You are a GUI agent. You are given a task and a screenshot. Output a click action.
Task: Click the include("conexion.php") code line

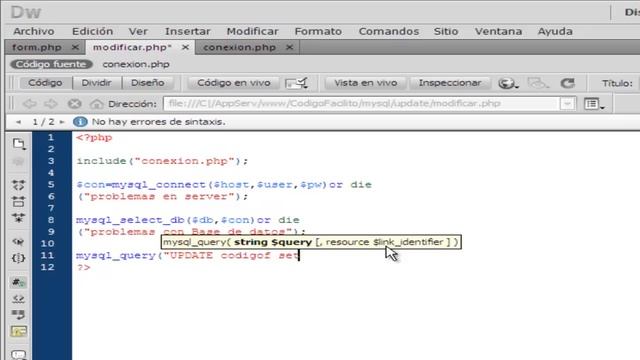pyautogui.click(x=162, y=161)
